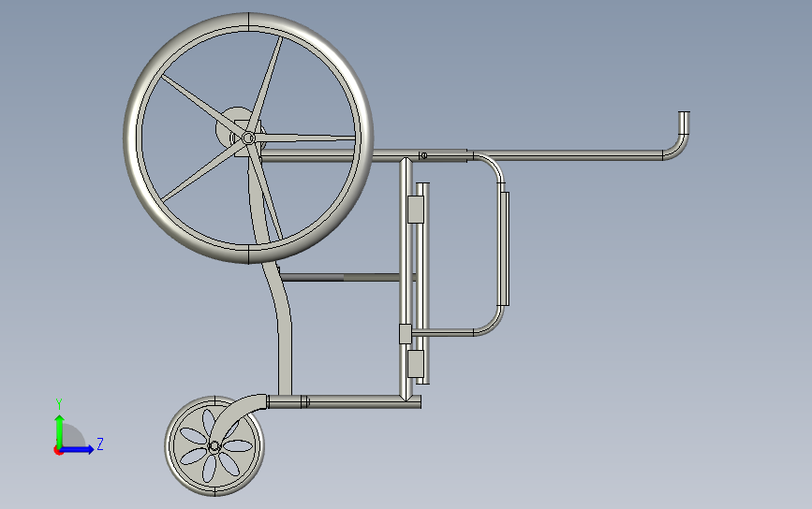
Task: Select the rear wheel hub center
Action: (x=248, y=138)
